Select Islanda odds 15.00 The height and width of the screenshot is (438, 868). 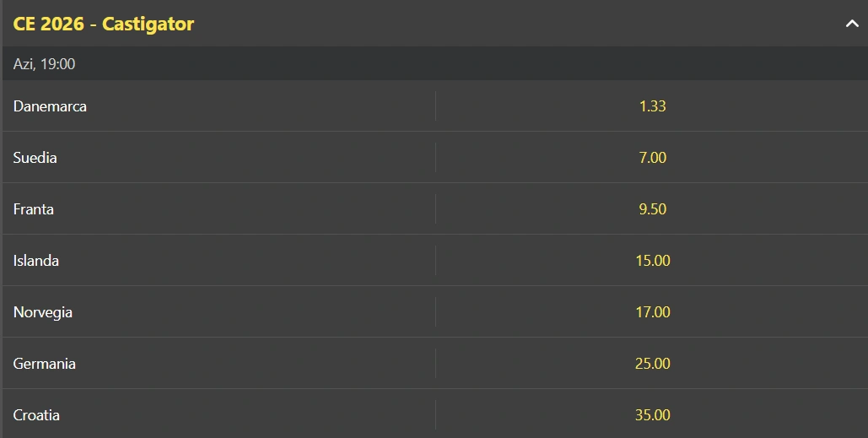[x=652, y=261]
